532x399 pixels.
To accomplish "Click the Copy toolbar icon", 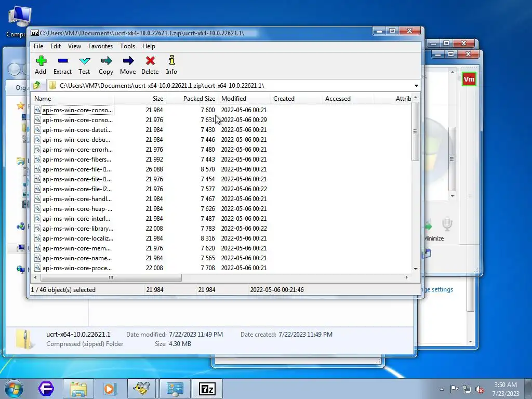I will [x=106, y=65].
